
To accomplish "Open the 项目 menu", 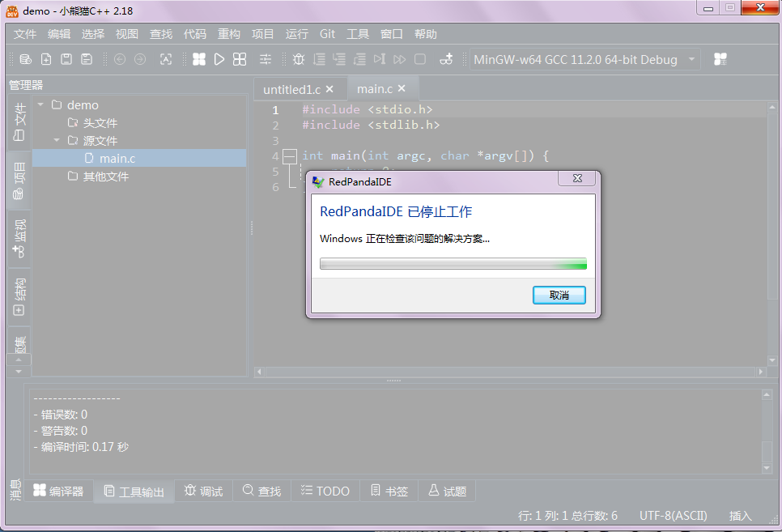I will click(x=263, y=34).
